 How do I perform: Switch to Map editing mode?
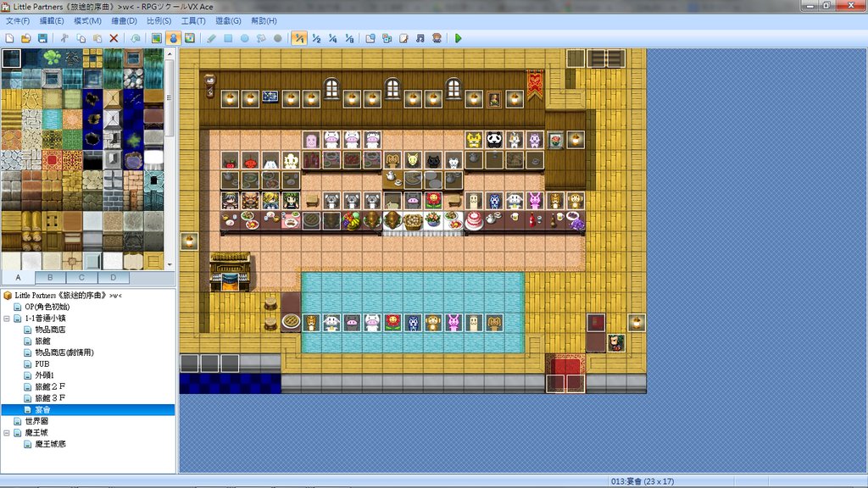tap(157, 38)
